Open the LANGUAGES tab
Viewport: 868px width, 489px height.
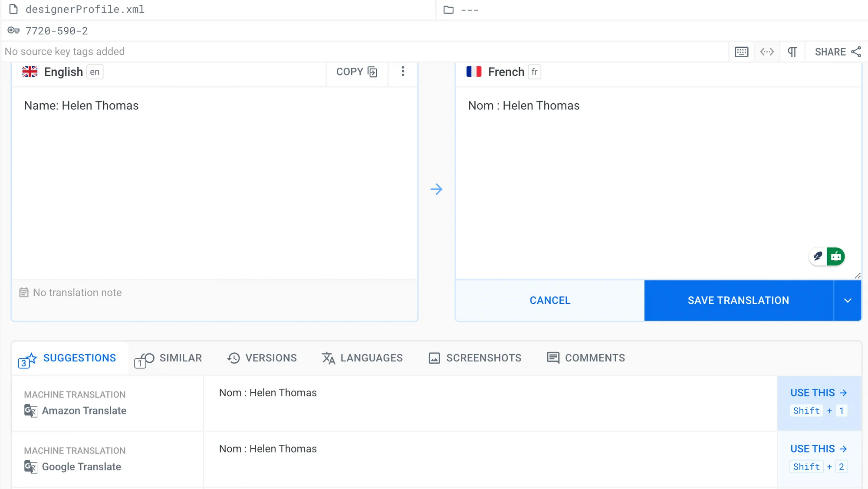click(x=362, y=358)
